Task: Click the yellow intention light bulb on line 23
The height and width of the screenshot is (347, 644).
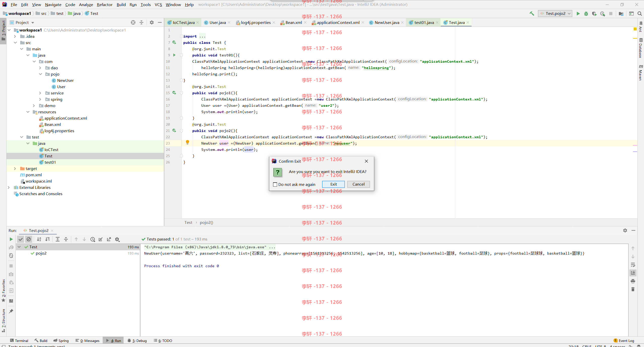Action: pyautogui.click(x=187, y=142)
